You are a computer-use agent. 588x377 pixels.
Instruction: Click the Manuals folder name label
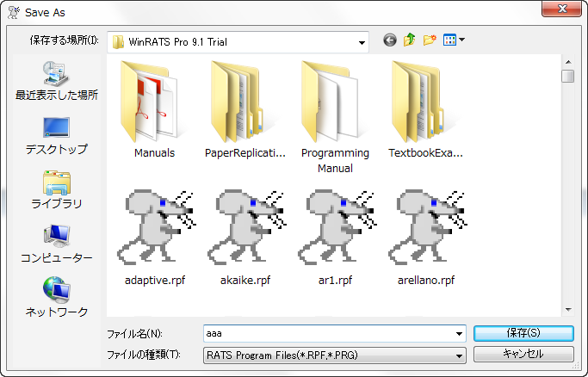[x=154, y=153]
